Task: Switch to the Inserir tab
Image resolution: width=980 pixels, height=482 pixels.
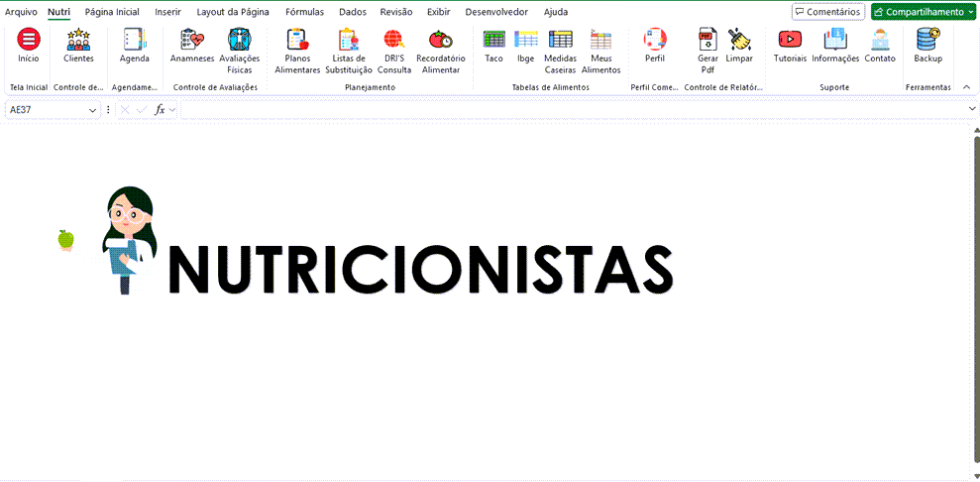Action: (x=167, y=12)
